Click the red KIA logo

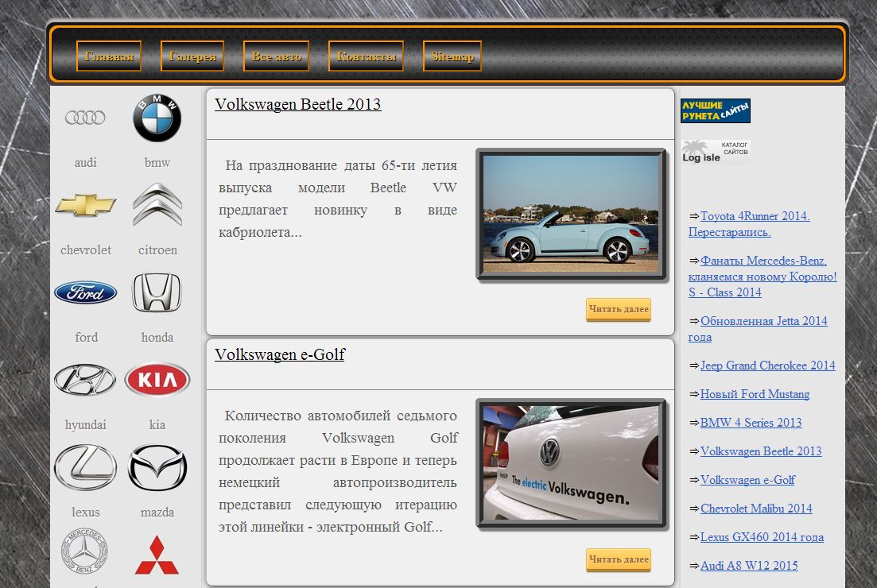(x=157, y=380)
